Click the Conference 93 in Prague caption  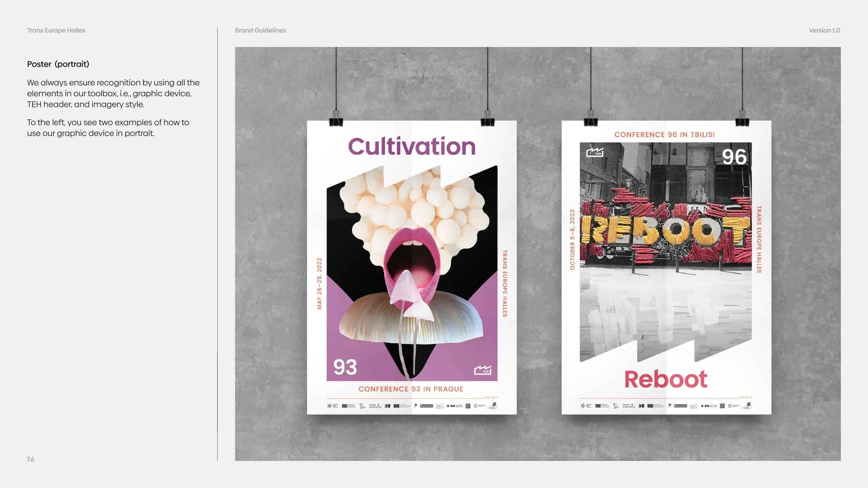click(x=411, y=389)
